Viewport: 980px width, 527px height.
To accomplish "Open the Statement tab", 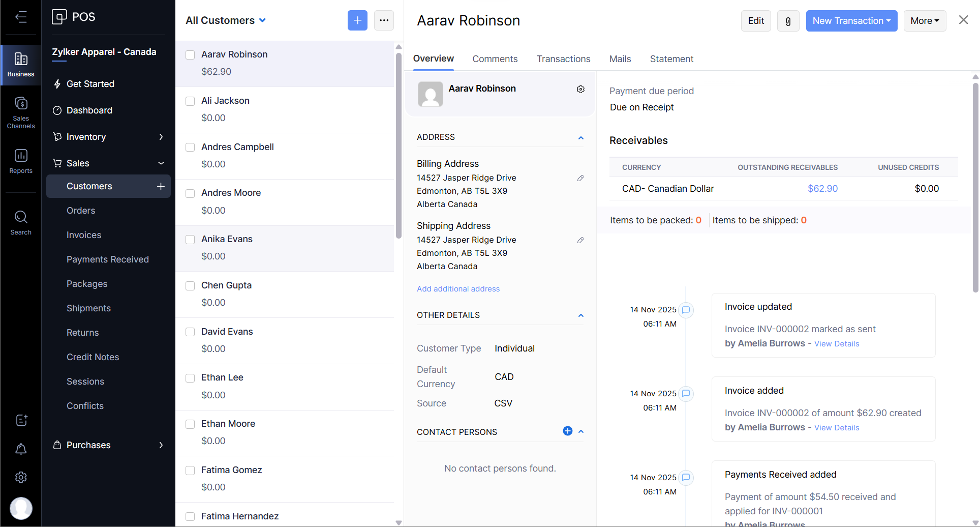I will (671, 59).
